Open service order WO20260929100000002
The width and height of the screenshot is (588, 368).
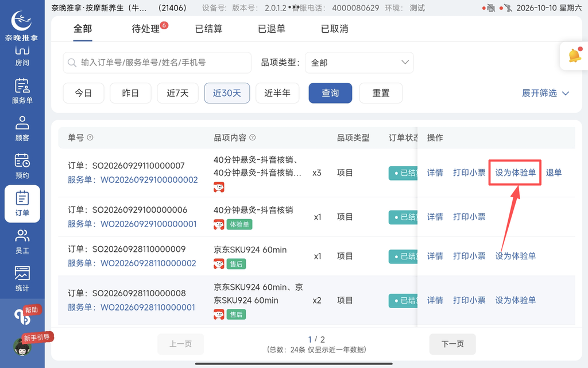point(149,180)
